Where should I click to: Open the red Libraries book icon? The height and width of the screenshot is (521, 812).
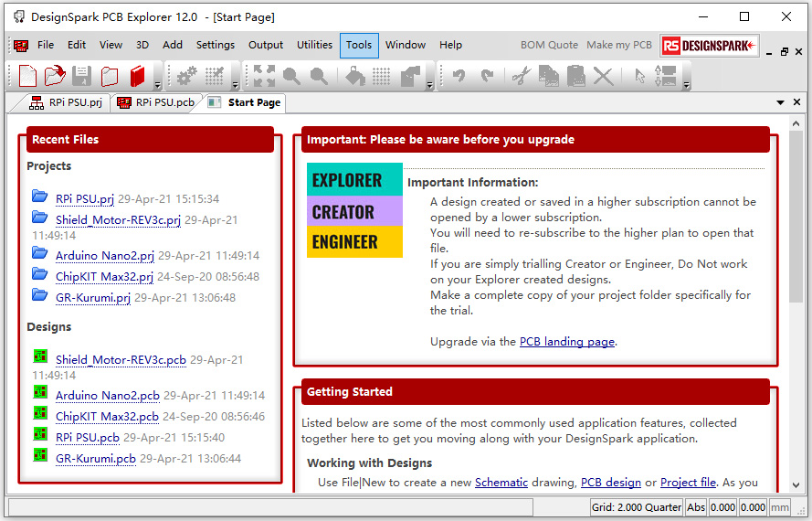pyautogui.click(x=137, y=76)
